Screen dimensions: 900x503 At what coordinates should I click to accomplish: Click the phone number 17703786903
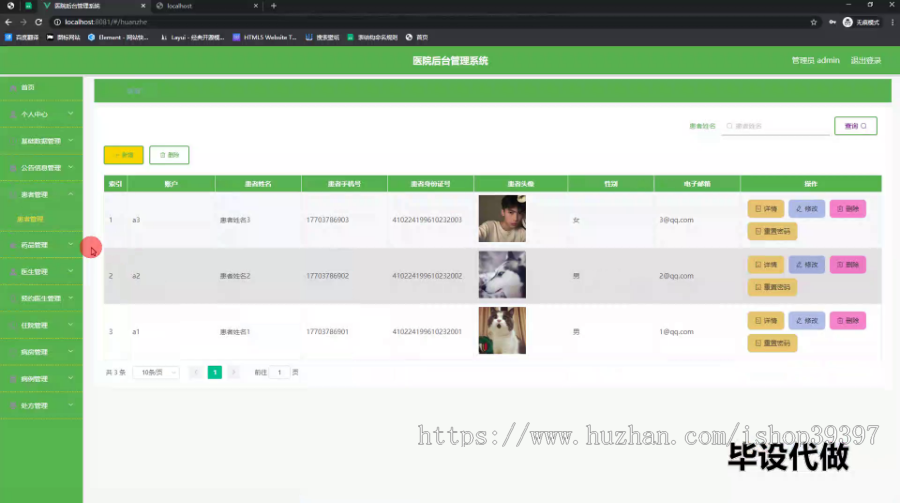pyautogui.click(x=327, y=220)
